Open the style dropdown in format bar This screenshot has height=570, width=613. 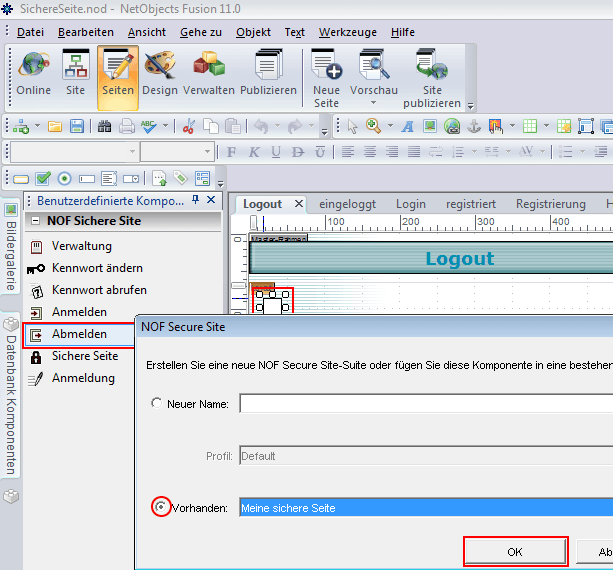(x=133, y=152)
